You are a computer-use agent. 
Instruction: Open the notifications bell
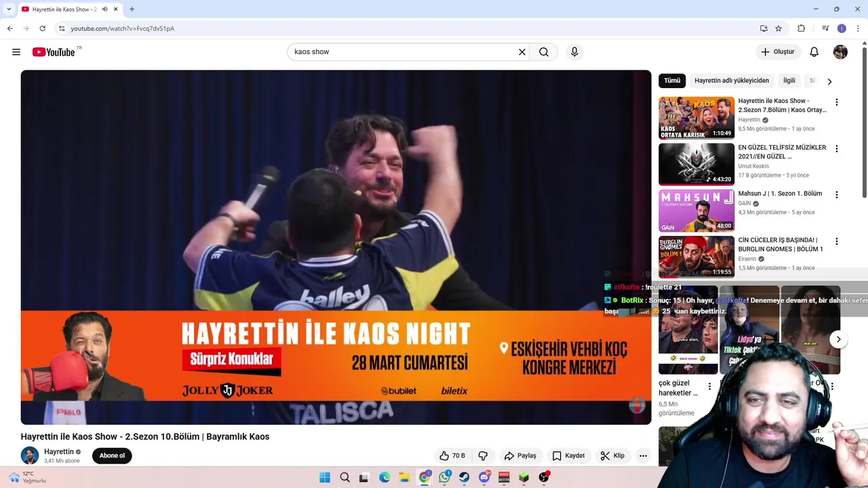814,52
